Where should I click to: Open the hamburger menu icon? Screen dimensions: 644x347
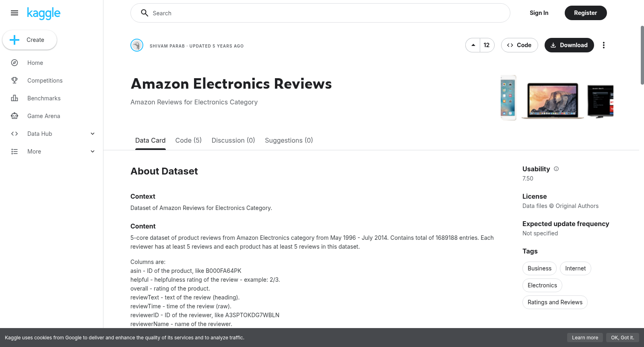(14, 13)
